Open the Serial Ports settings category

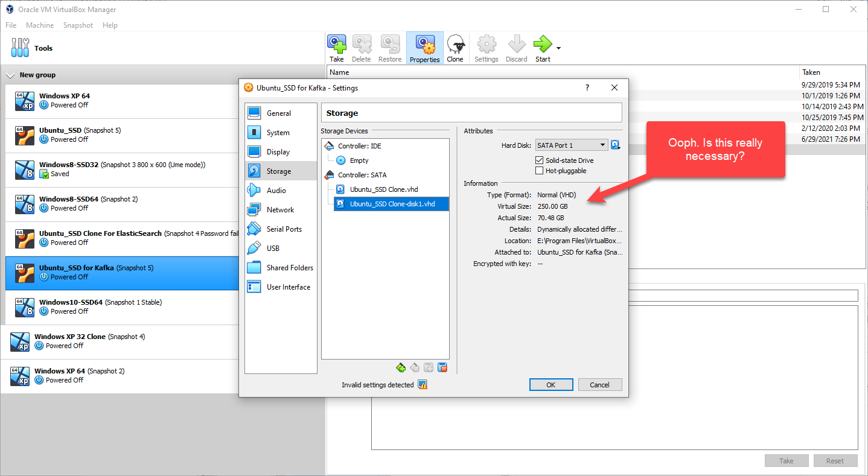point(281,229)
